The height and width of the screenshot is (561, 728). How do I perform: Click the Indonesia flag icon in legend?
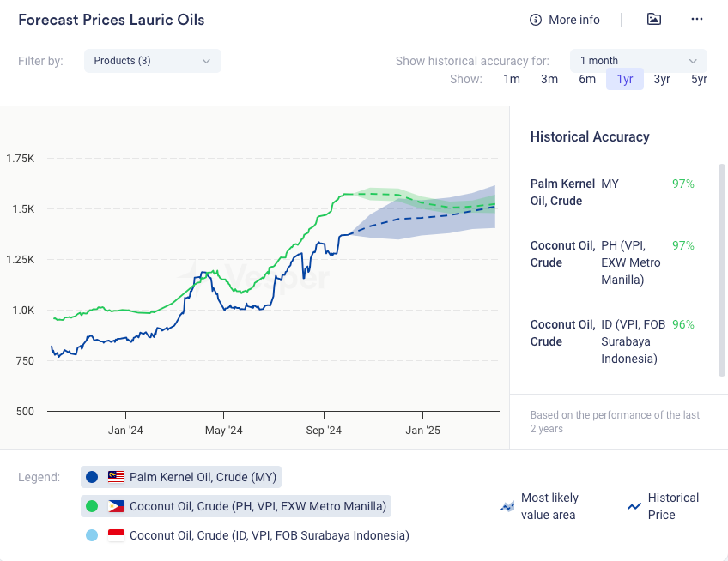click(117, 535)
